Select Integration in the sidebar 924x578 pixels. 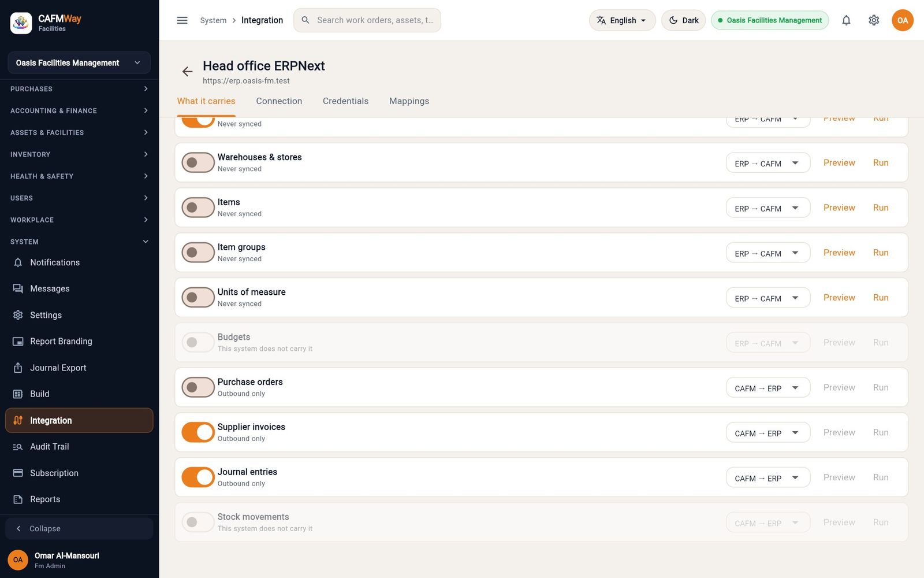[79, 420]
